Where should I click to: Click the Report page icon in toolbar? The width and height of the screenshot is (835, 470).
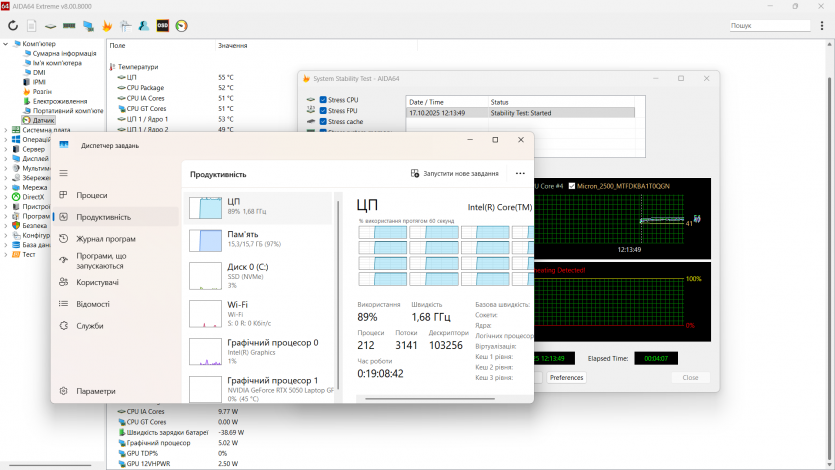[x=32, y=25]
